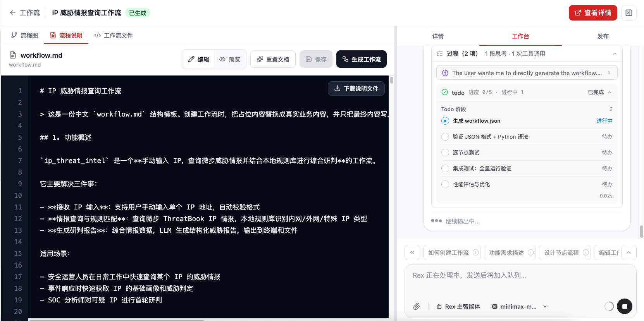644x321 pixels.
Task: Switch to 预览 mode
Action: [x=230, y=59]
